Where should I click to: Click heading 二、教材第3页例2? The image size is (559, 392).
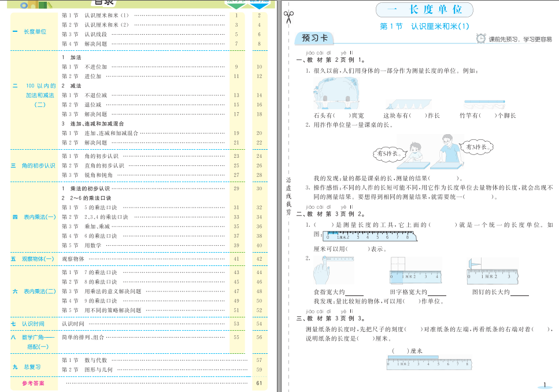coord(331,214)
